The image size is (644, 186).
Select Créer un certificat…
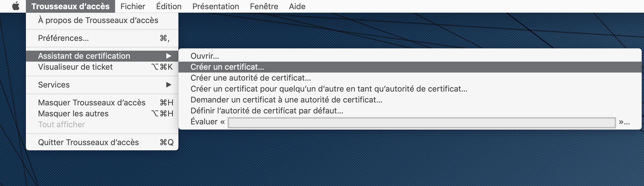(410, 67)
